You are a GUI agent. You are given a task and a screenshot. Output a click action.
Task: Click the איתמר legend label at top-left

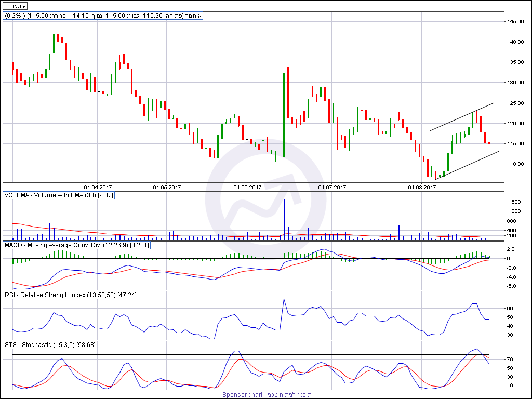point(15,6)
